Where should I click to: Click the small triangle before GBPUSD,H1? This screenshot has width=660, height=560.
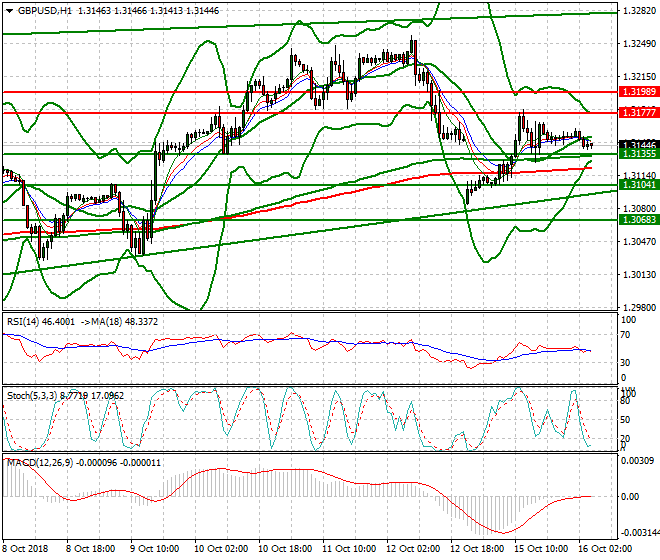click(x=8, y=10)
